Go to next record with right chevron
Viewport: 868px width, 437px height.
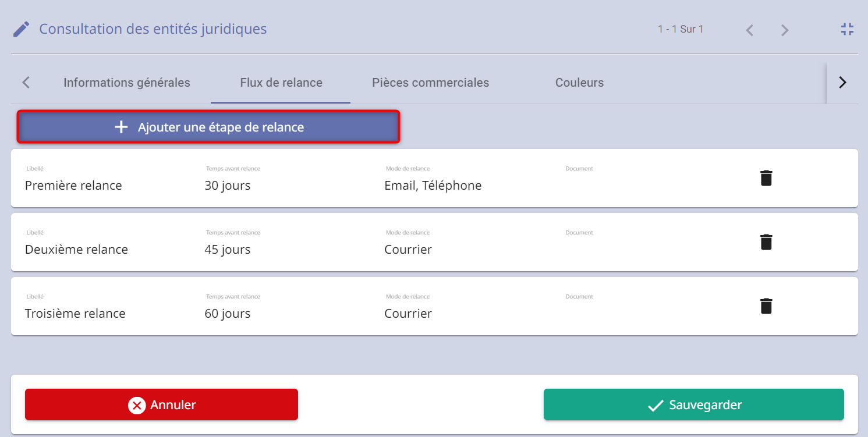[785, 30]
